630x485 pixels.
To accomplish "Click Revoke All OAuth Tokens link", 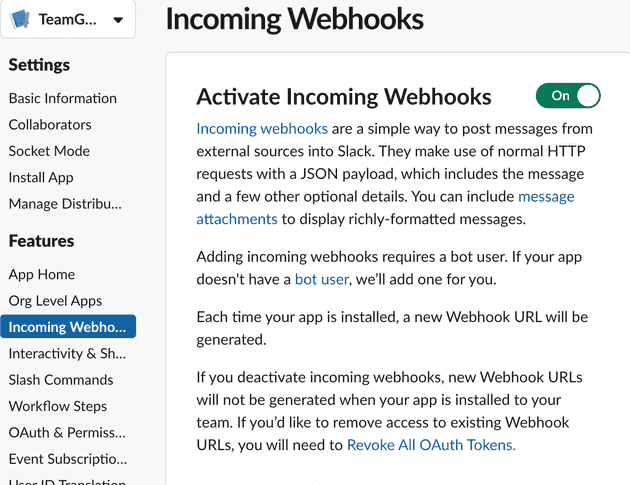I will click(x=431, y=445).
